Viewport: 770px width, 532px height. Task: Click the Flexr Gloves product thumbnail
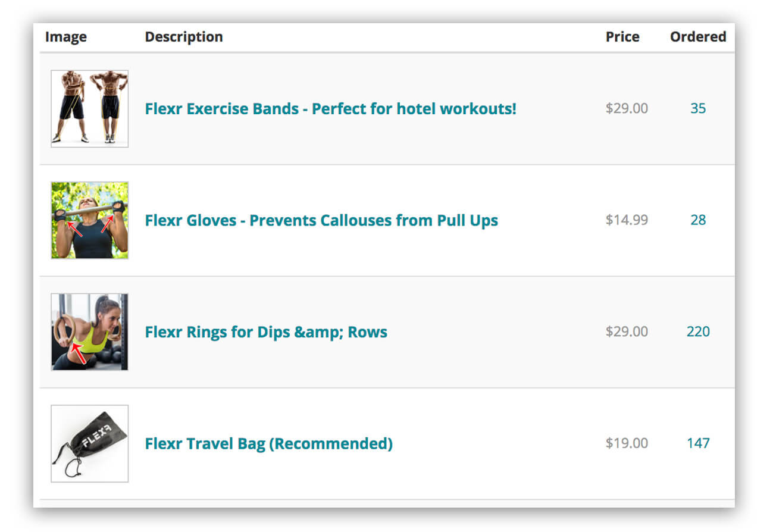coord(90,220)
